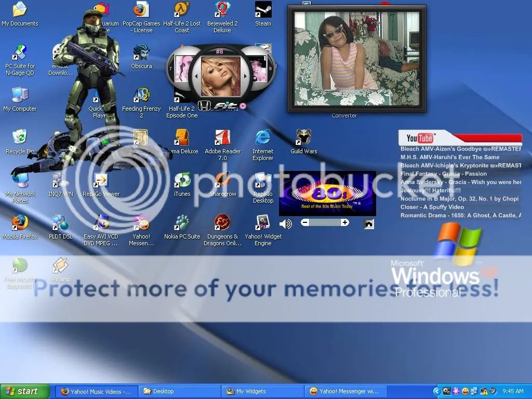Click the 9:45 AM taskbar clock
The width and height of the screenshot is (532, 399).
point(513,391)
